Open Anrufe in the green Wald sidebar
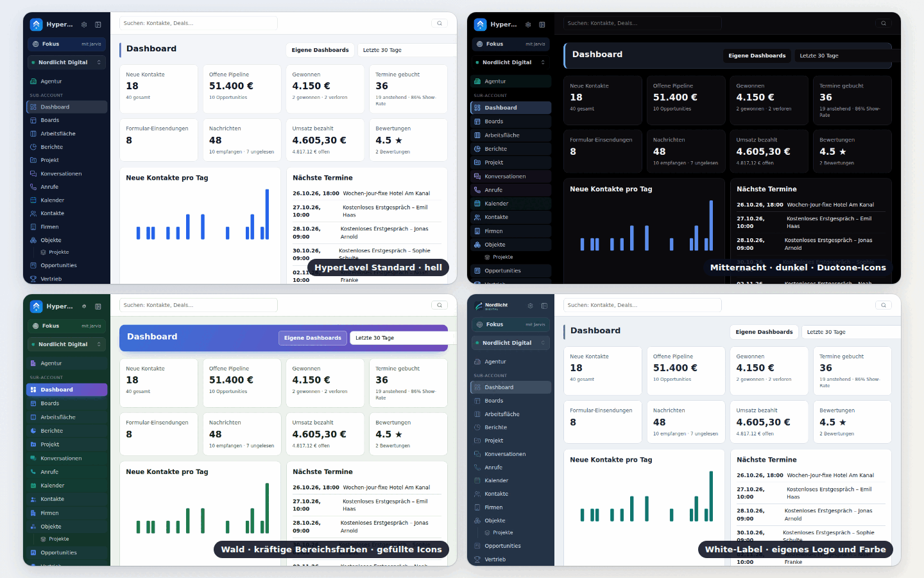Image resolution: width=924 pixels, height=578 pixels. point(67,472)
